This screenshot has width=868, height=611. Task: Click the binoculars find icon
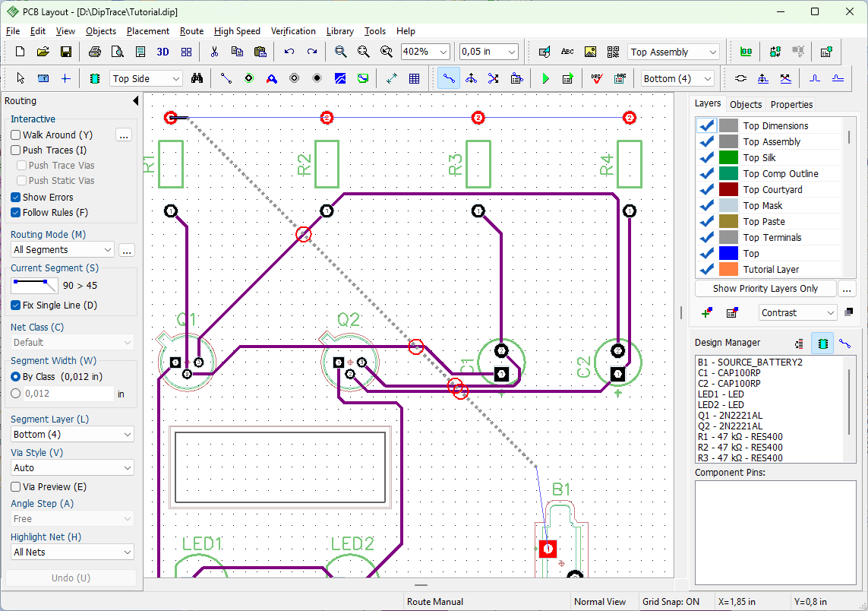pos(197,79)
